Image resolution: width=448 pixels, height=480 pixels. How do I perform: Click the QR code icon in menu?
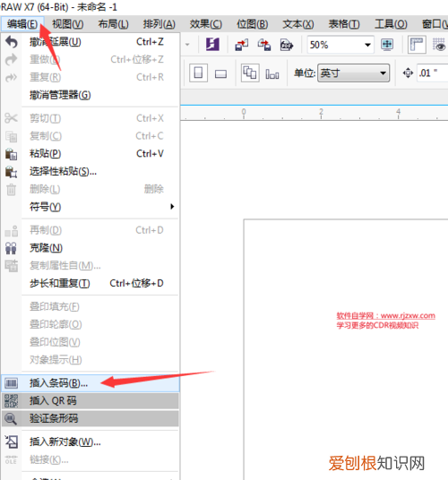(x=12, y=400)
